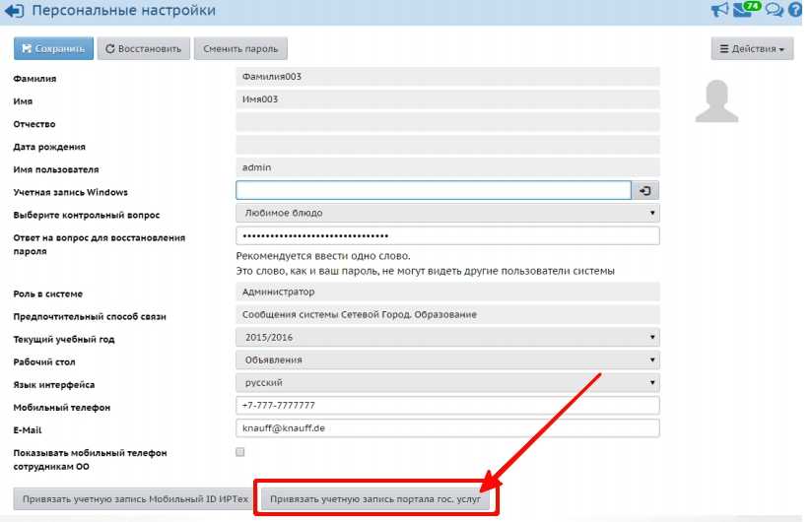Open the Действия actions menu

(x=752, y=48)
